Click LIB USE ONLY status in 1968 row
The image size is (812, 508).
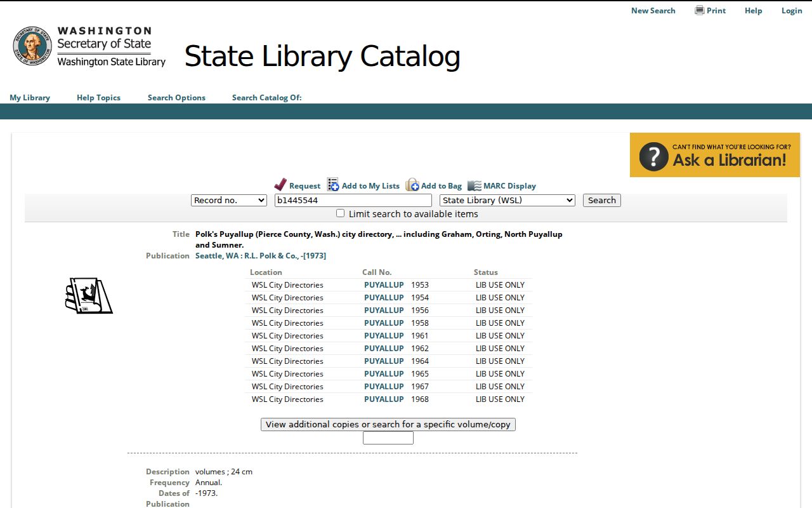[x=501, y=399]
